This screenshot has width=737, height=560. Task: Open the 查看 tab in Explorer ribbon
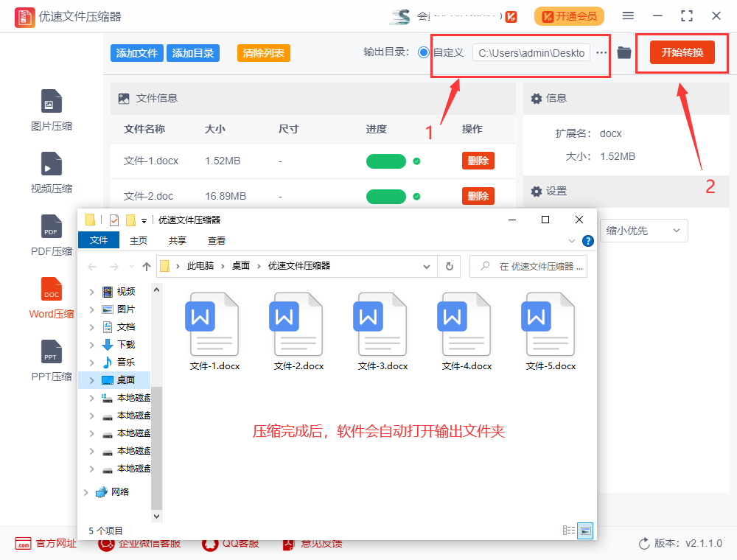tap(216, 240)
